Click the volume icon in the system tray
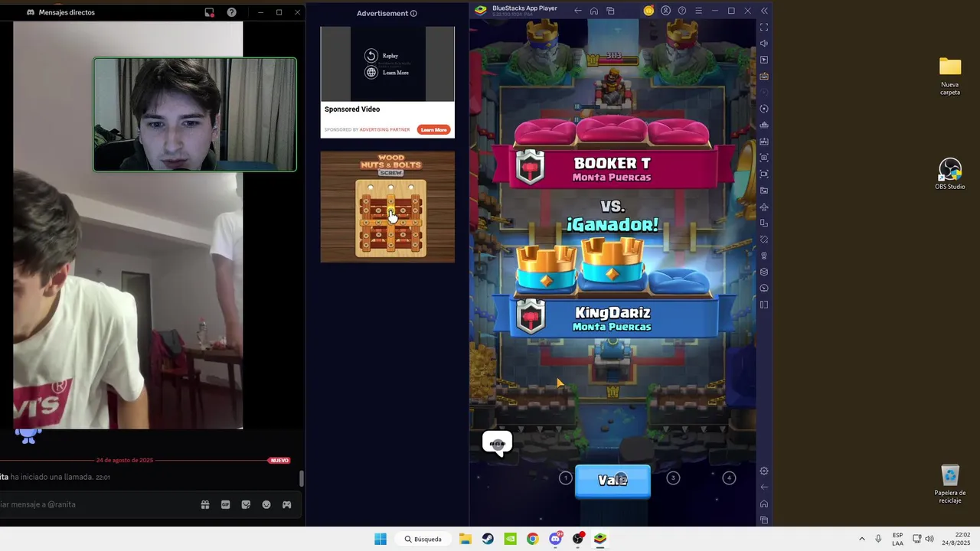 tap(929, 539)
